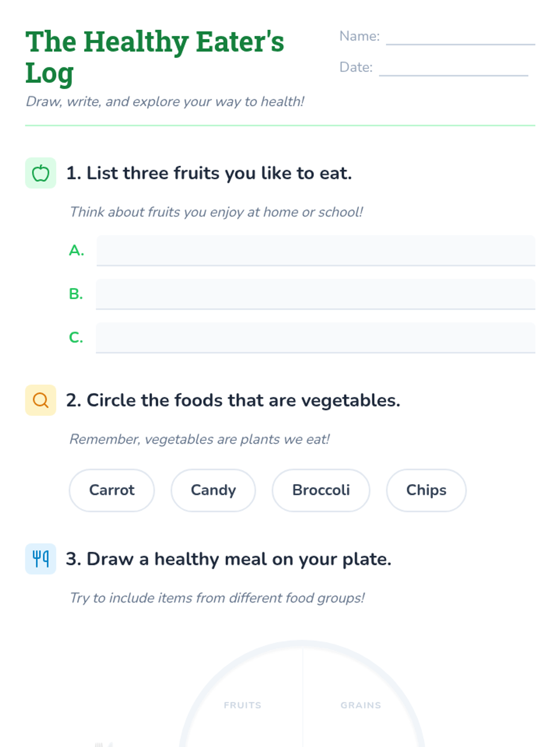Focus fruit answer field B

click(315, 294)
